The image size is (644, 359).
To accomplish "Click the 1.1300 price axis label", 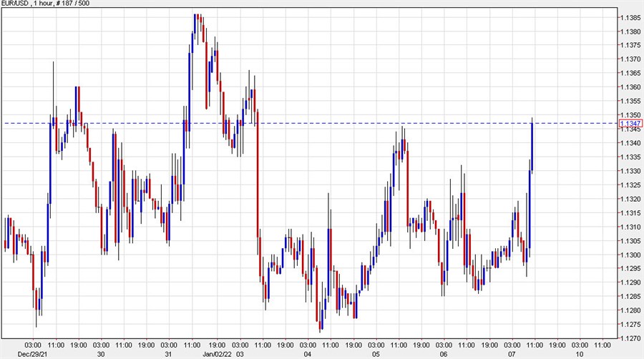I will (x=630, y=255).
